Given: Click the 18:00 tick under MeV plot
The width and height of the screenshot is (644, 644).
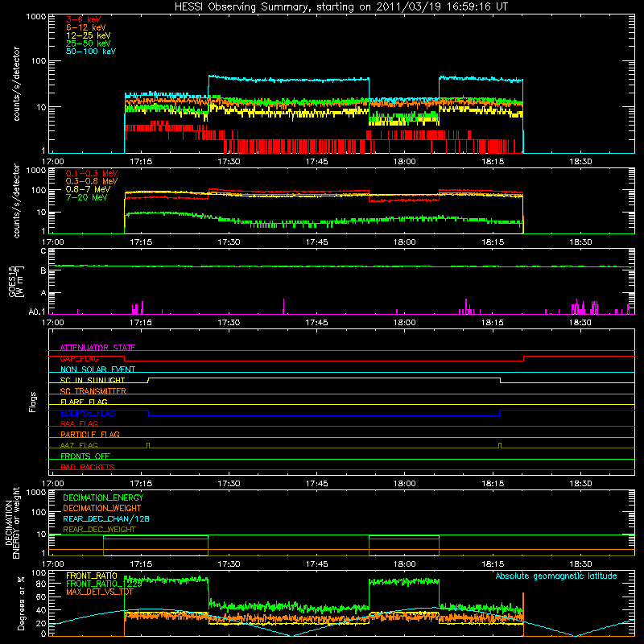Looking at the screenshot, I should 405,242.
